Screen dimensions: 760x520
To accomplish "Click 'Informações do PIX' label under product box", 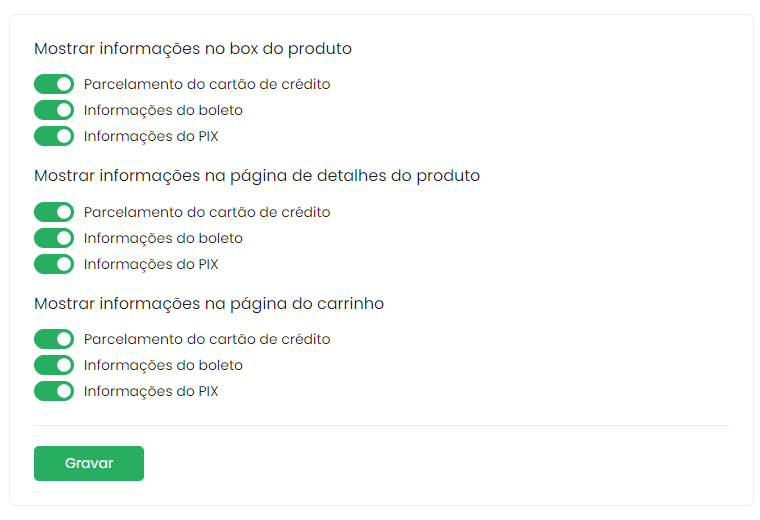I will pyautogui.click(x=151, y=136).
